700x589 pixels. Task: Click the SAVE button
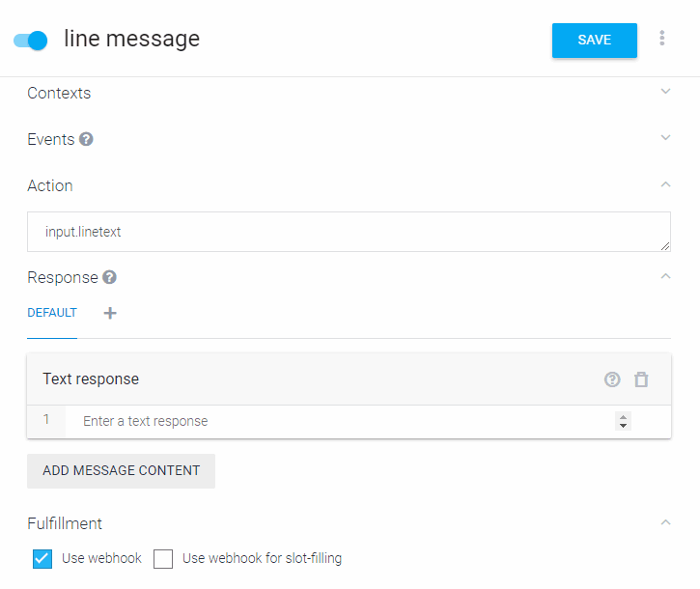(x=594, y=40)
